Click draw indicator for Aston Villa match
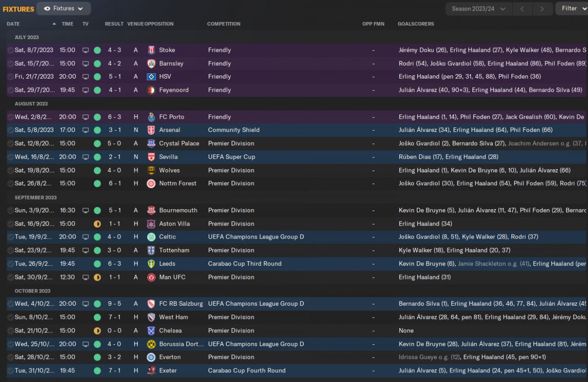 [x=97, y=224]
